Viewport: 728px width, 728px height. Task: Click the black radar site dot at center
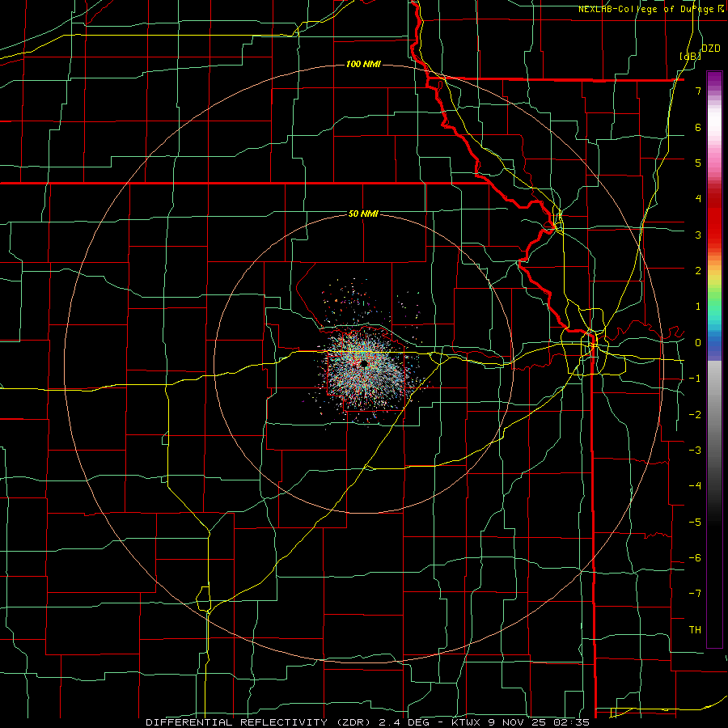click(x=364, y=363)
